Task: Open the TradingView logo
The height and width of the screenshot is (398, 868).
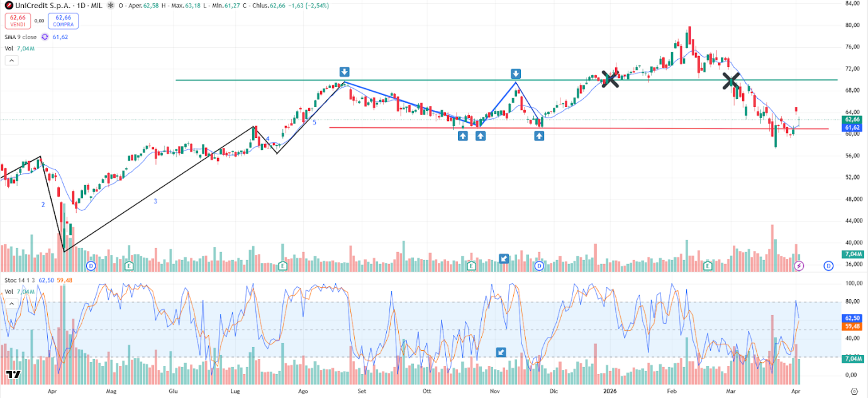Action: [13, 375]
